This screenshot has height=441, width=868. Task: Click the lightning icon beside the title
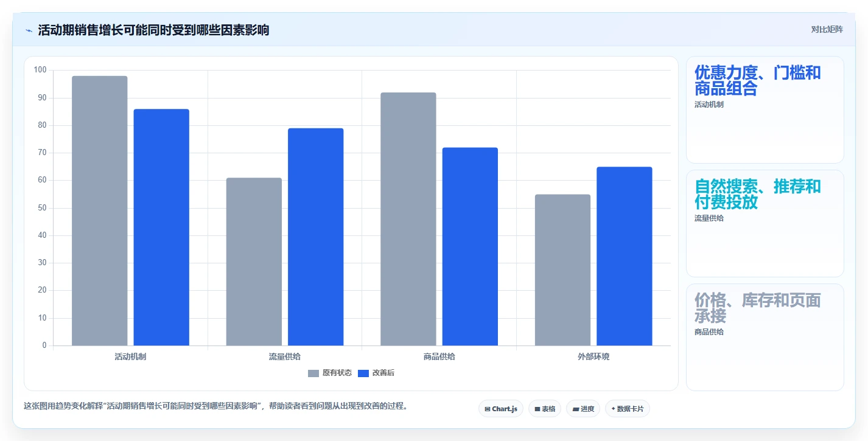29,30
